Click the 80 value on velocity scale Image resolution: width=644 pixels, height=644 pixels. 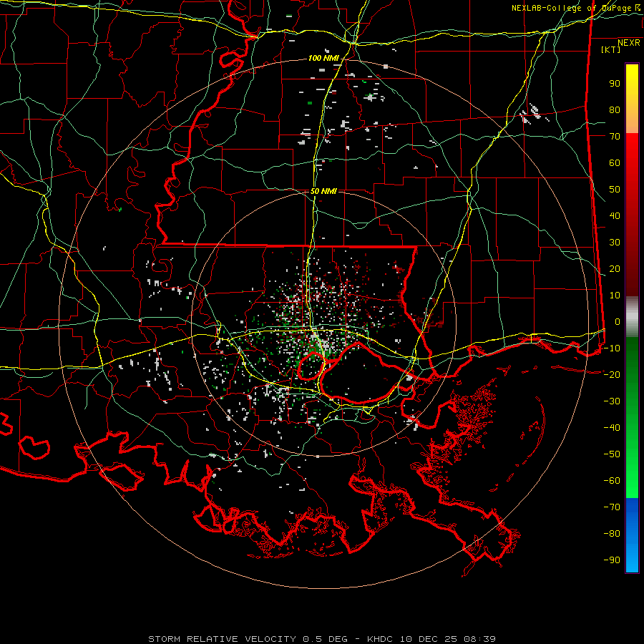pyautogui.click(x=615, y=110)
